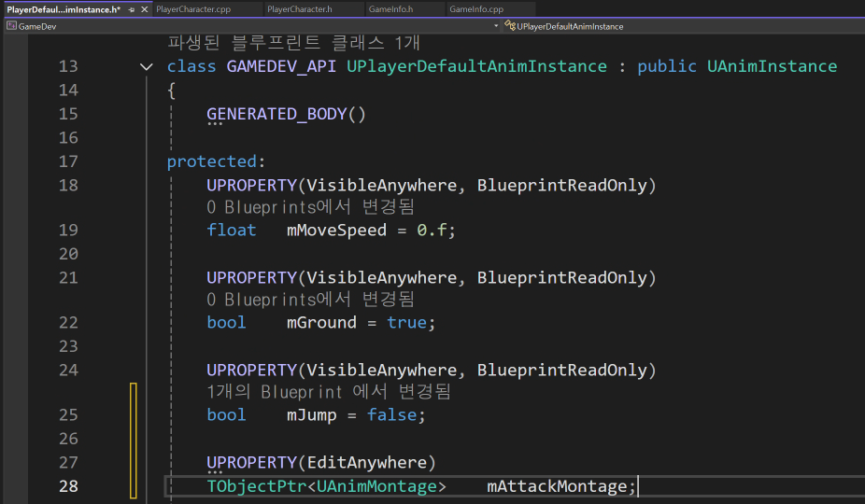Click the yellow change marker beside line 25
The width and height of the screenshot is (865, 504).
coord(133,441)
